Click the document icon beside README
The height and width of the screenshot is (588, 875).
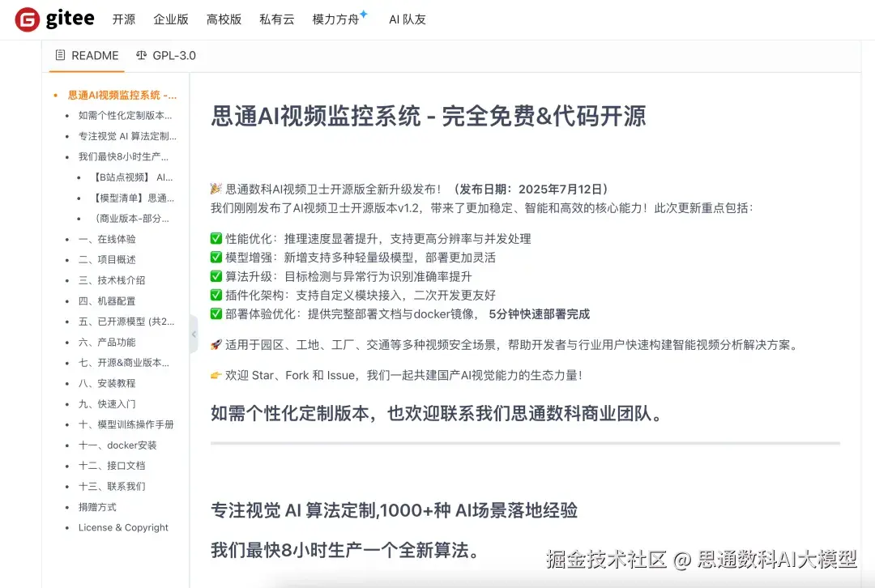(59, 55)
